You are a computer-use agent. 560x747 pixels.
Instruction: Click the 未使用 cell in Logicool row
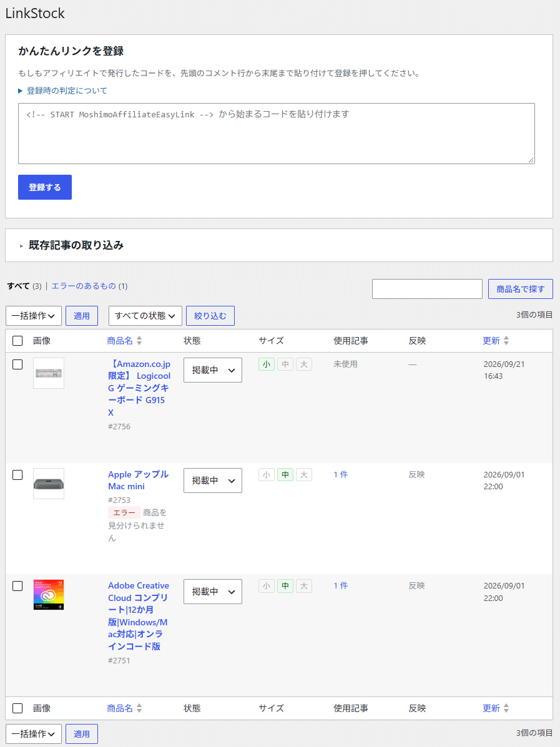[345, 364]
